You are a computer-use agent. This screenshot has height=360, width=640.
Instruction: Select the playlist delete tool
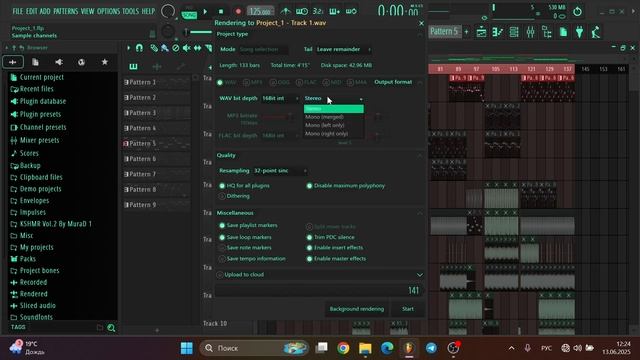pyautogui.click(x=176, y=48)
